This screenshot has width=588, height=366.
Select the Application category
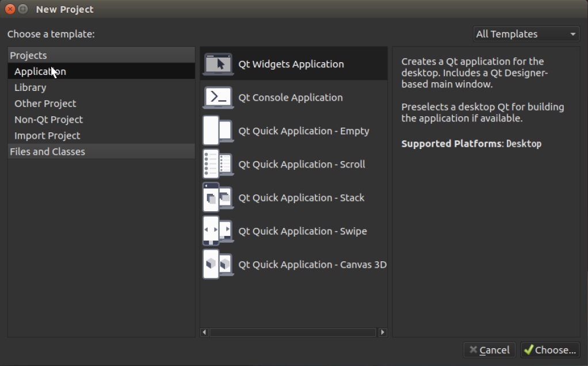tap(101, 71)
